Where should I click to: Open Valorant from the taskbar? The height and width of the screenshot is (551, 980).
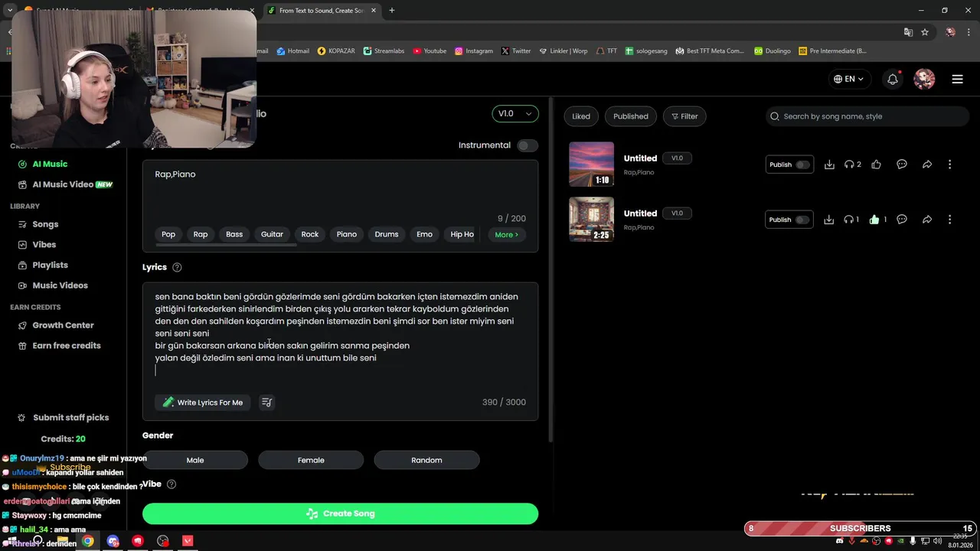pyautogui.click(x=188, y=541)
